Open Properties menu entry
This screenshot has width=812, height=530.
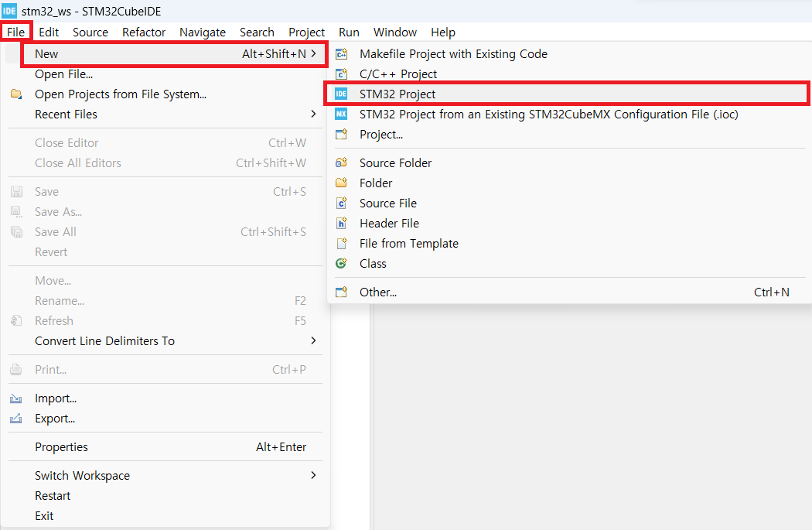click(165, 446)
